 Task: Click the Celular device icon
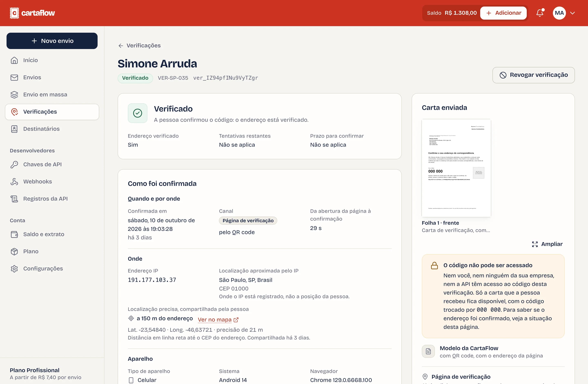pos(131,380)
